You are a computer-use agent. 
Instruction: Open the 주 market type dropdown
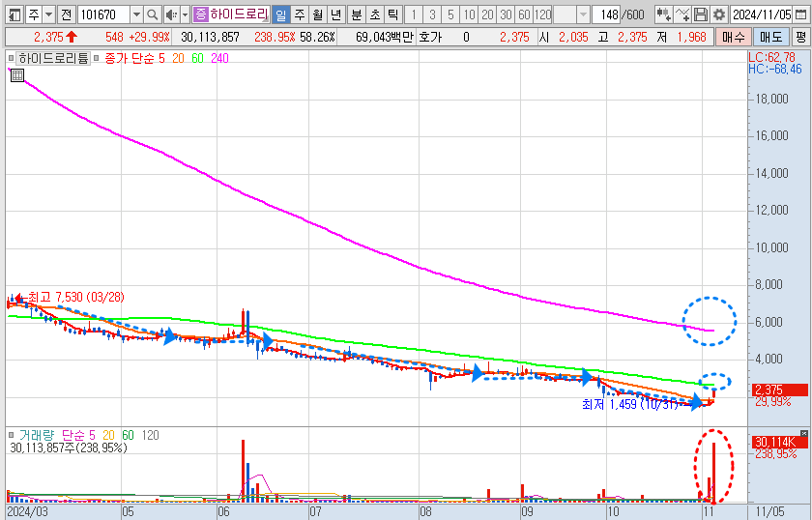[x=49, y=14]
